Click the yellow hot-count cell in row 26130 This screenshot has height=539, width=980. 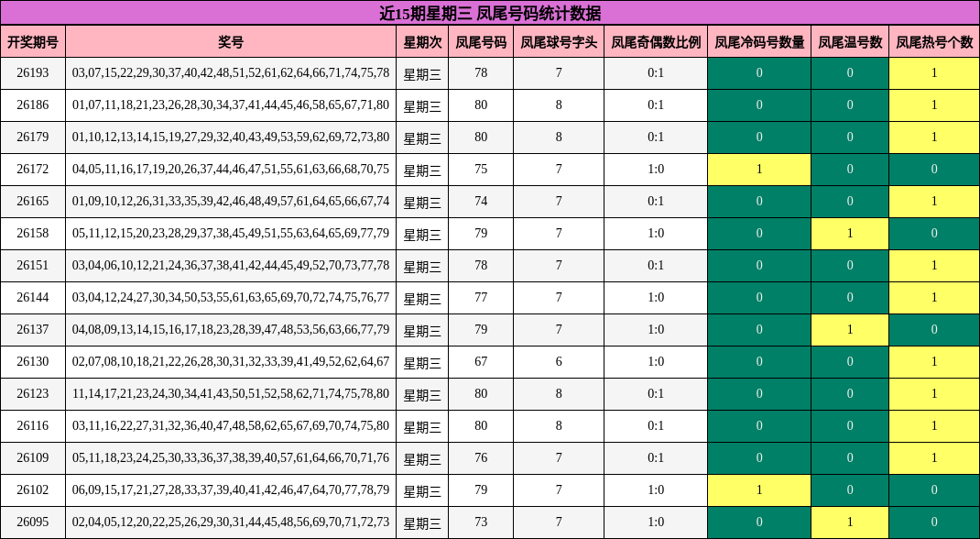934,361
